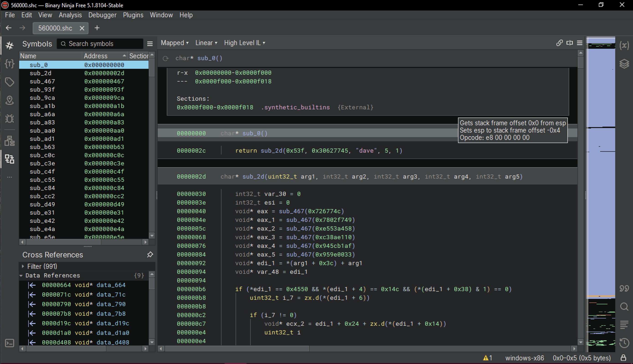This screenshot has height=364, width=633.
Task: Open the Plugins menu
Action: click(x=133, y=15)
